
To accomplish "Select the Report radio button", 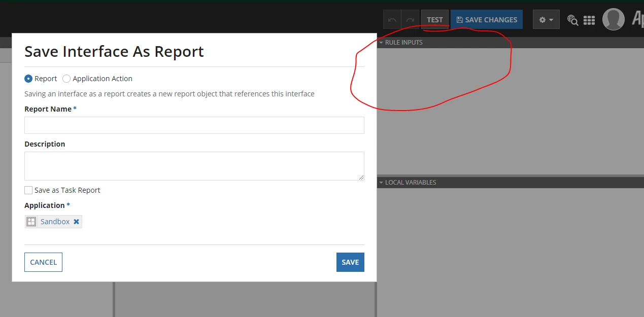I will (x=28, y=79).
